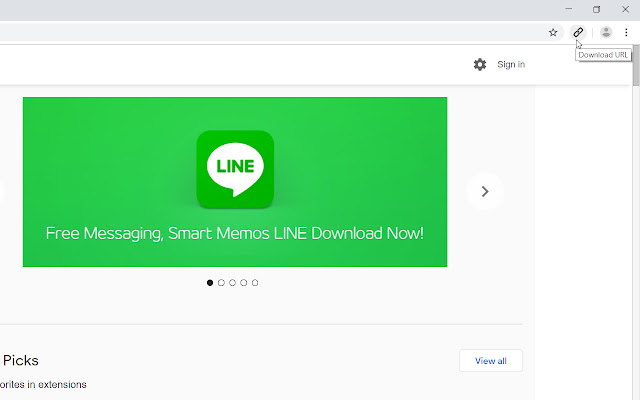Bookmark this page with the star icon

[553, 32]
